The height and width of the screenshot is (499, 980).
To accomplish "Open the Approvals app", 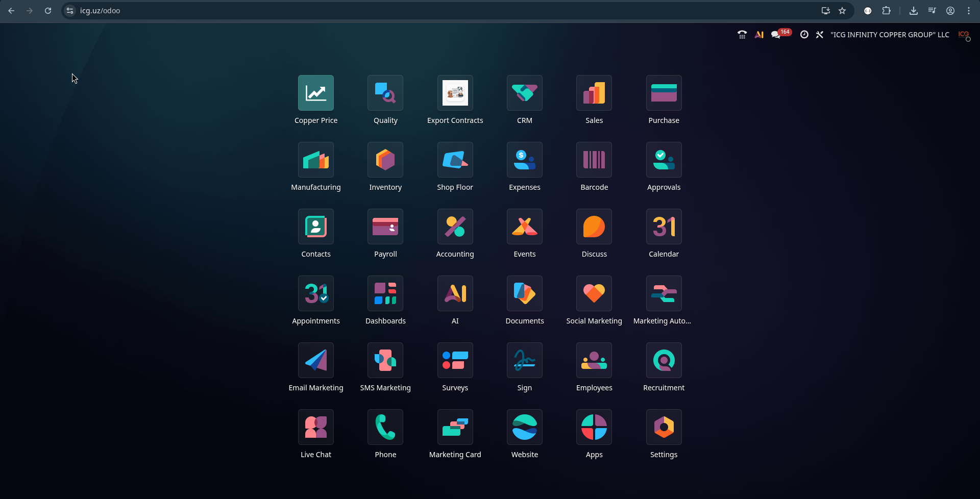I will point(664,160).
